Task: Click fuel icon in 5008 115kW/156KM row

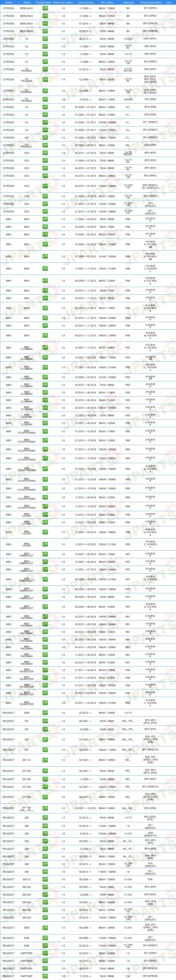Action: coord(45,938)
